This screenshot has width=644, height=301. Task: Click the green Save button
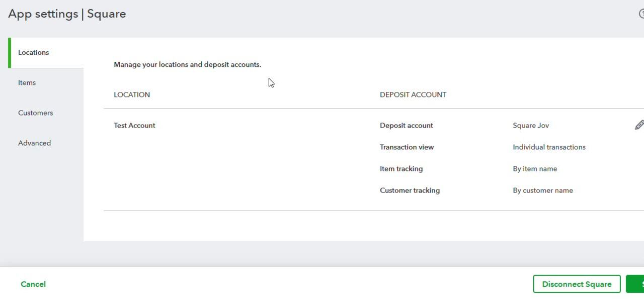636,284
